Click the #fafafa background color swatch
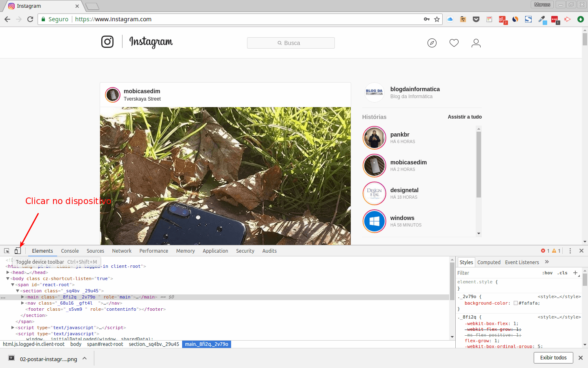This screenshot has height=368, width=588. tap(516, 303)
